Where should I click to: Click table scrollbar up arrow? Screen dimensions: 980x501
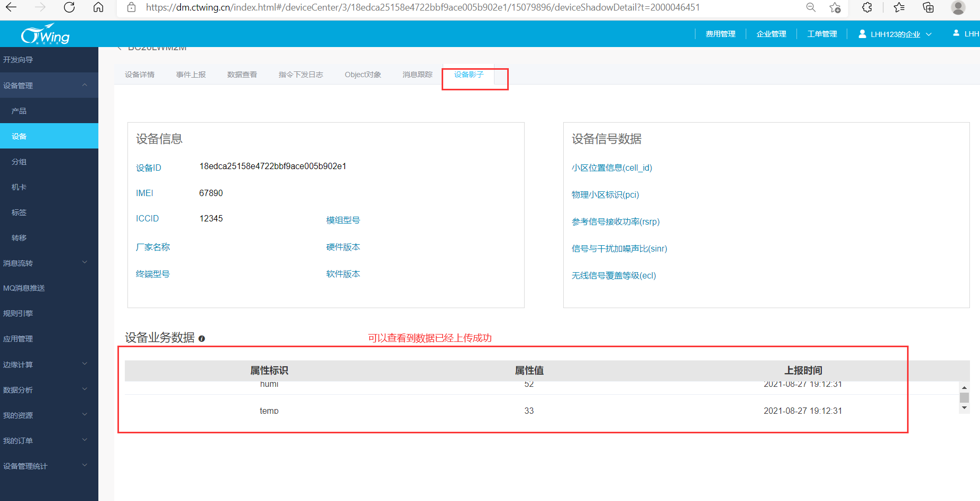[x=964, y=388]
